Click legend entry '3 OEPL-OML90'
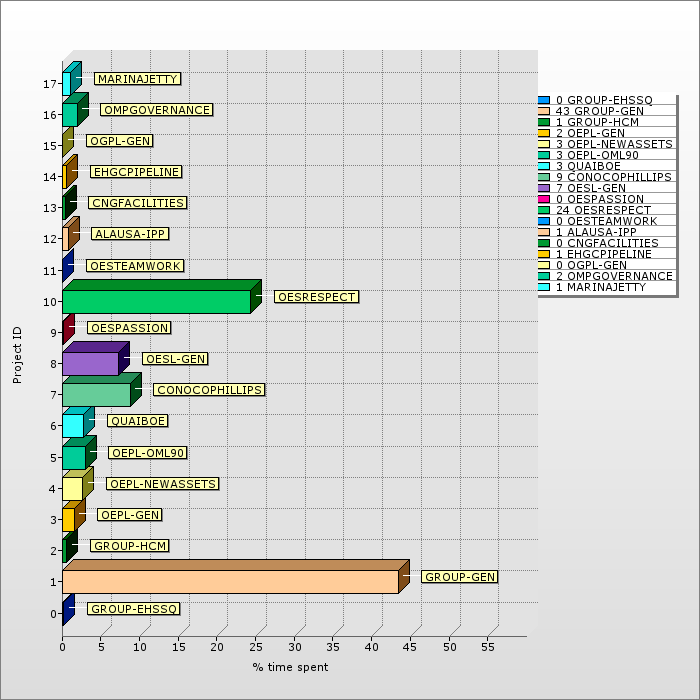Screen dimensions: 700x700 point(597,155)
